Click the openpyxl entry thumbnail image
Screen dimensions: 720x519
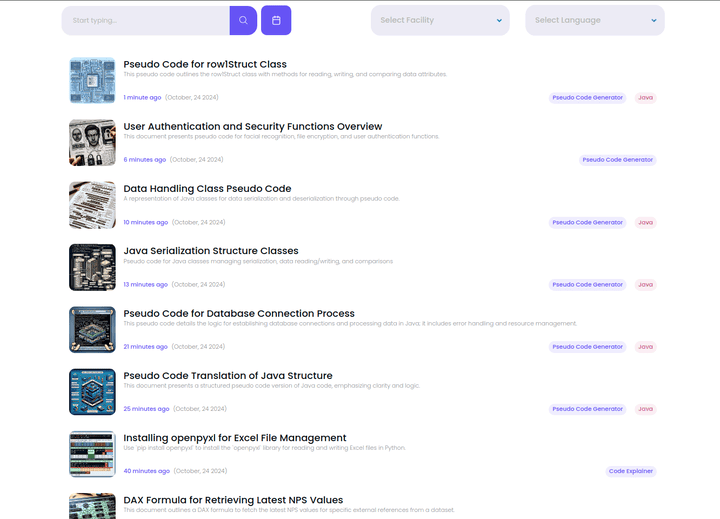click(x=93, y=454)
